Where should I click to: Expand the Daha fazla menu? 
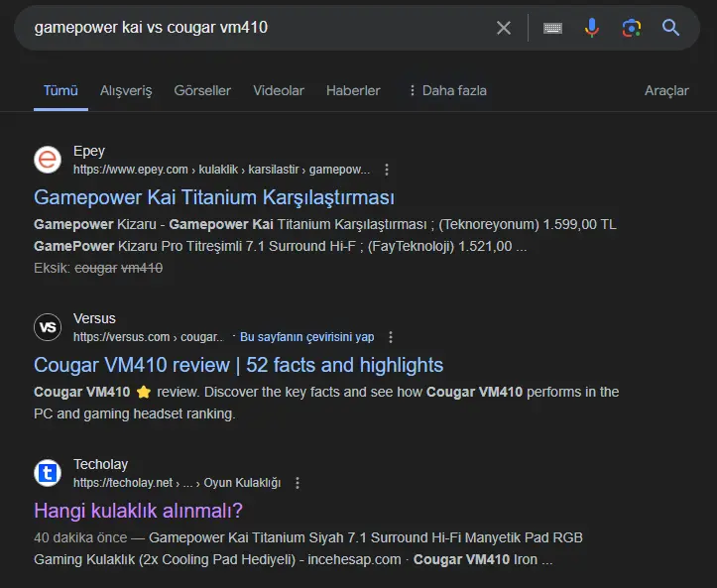[447, 90]
